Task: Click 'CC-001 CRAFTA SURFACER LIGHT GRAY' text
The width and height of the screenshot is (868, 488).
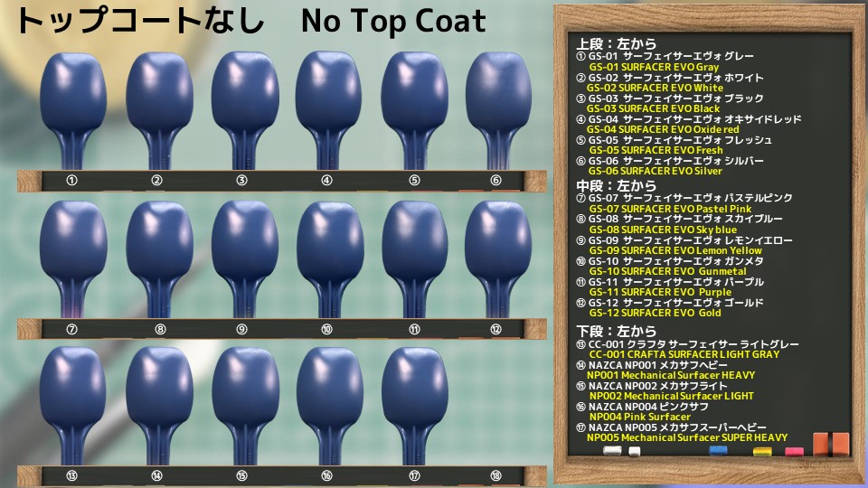Action: pos(684,354)
